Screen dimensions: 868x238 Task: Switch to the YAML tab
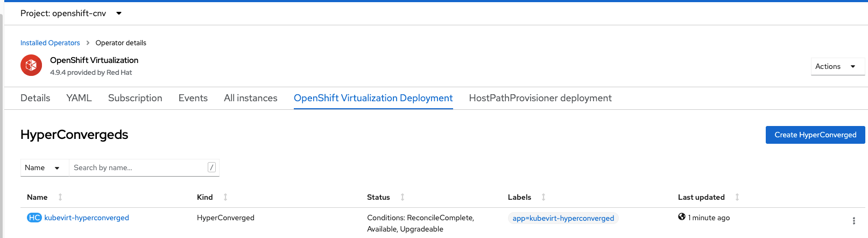click(79, 98)
